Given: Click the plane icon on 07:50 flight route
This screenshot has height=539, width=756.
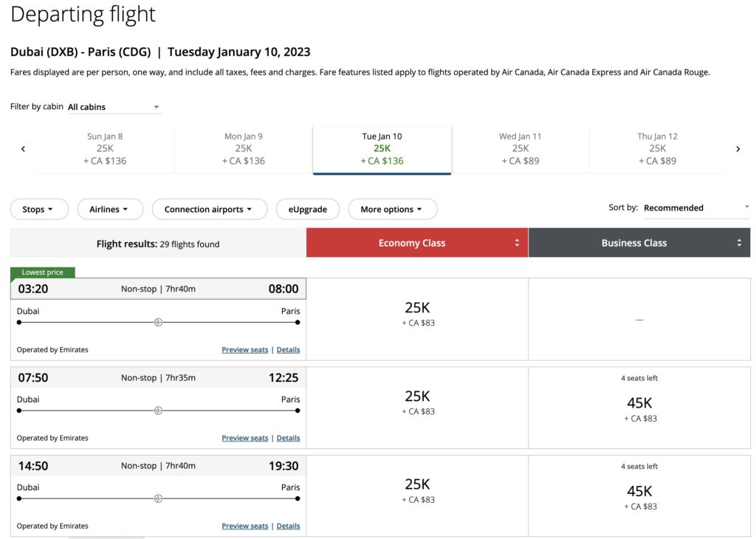Looking at the screenshot, I should (158, 411).
